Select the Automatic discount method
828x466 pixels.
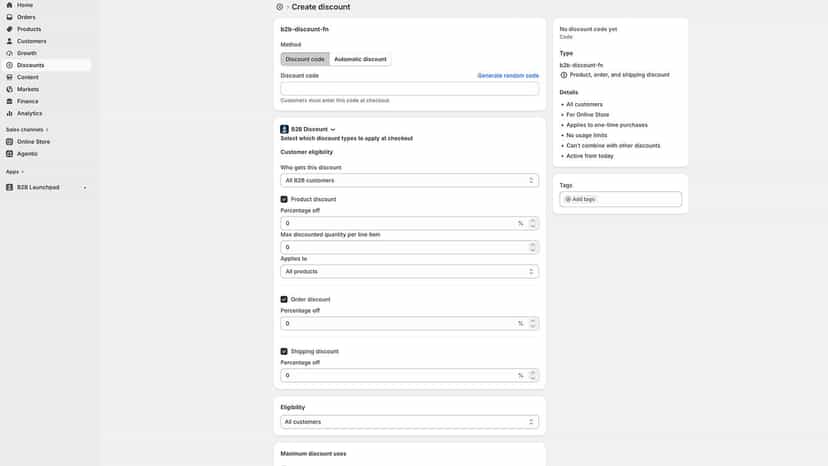[x=360, y=59]
